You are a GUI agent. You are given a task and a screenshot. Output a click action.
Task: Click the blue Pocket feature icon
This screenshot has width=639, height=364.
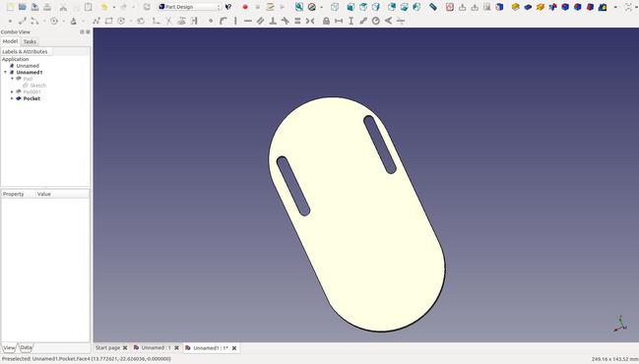click(x=528, y=7)
